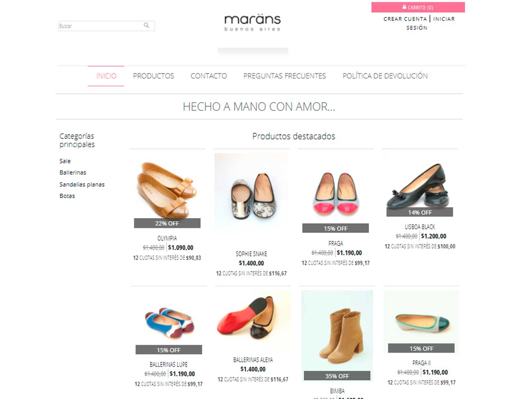Select the Sandalias planas category
532x399 pixels.
(82, 185)
